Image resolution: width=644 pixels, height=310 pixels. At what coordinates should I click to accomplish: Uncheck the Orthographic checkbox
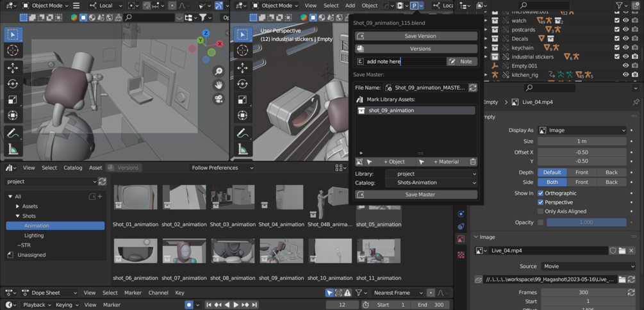click(540, 193)
